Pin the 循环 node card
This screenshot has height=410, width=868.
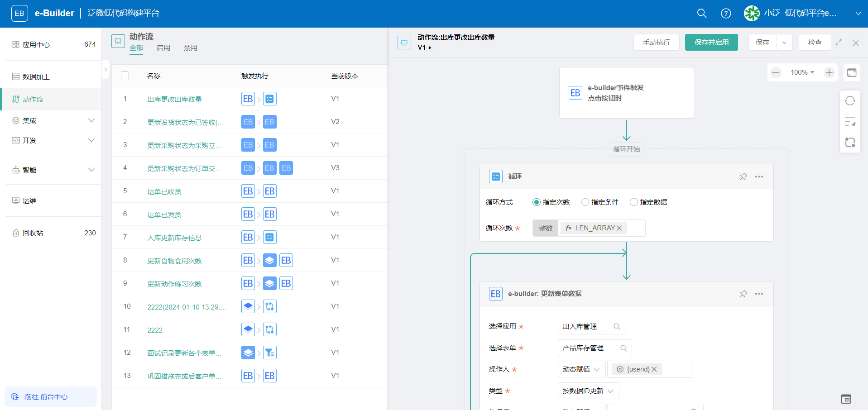(743, 176)
